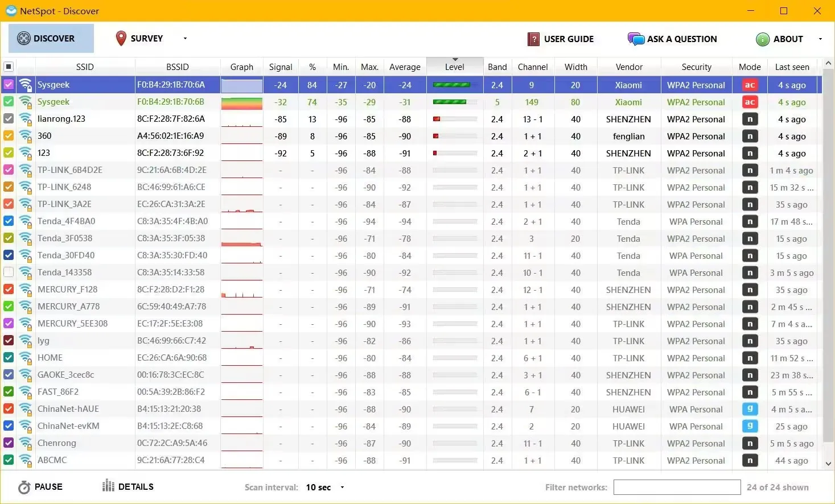
Task: Click the Wi-Fi icon beside lyg network
Action: pos(25,341)
